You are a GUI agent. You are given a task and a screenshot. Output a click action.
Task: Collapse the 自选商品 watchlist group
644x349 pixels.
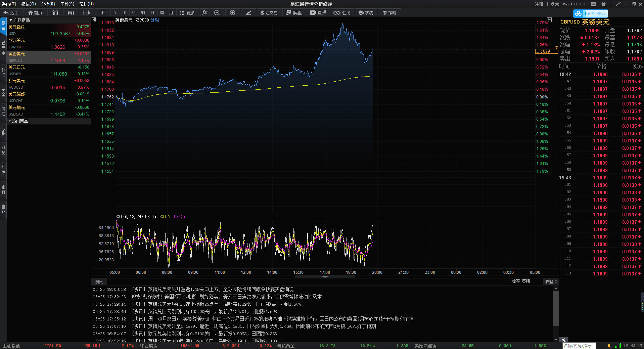(x=11, y=20)
